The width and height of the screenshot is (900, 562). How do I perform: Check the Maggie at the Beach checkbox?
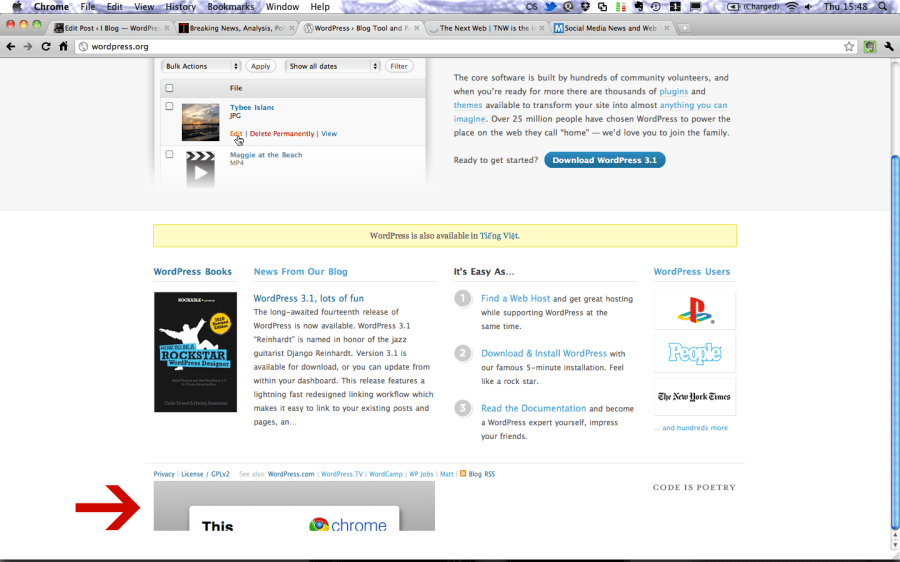point(169,154)
